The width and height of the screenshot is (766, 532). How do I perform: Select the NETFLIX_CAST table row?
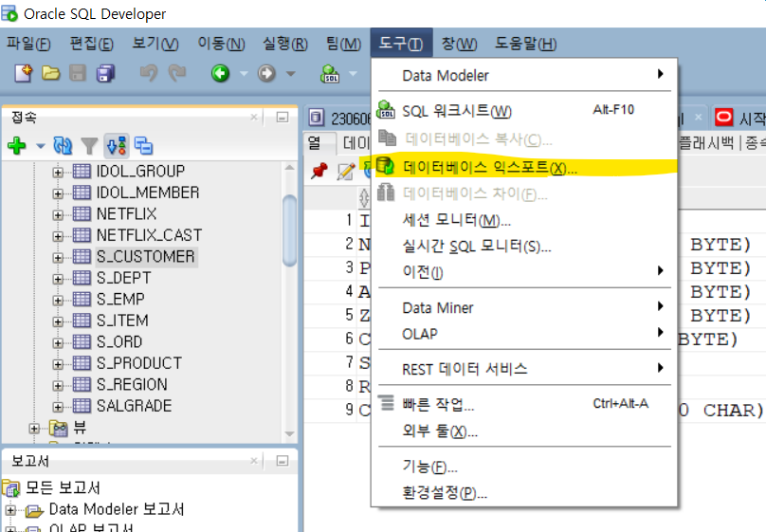pyautogui.click(x=149, y=235)
